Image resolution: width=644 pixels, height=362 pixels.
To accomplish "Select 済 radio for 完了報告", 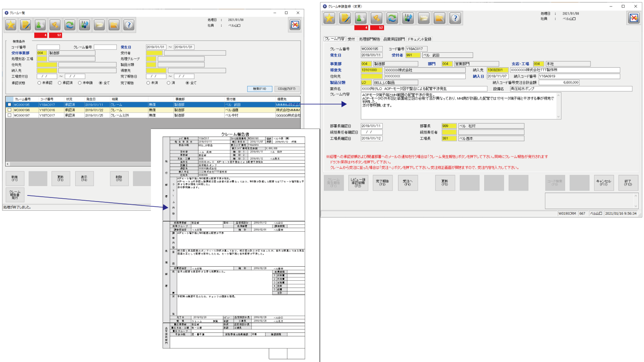I will click(x=168, y=83).
